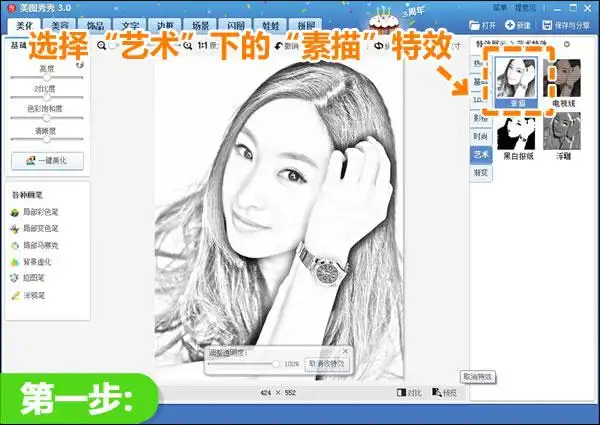
Task: Click the 1:1 original size button
Action: (x=202, y=46)
